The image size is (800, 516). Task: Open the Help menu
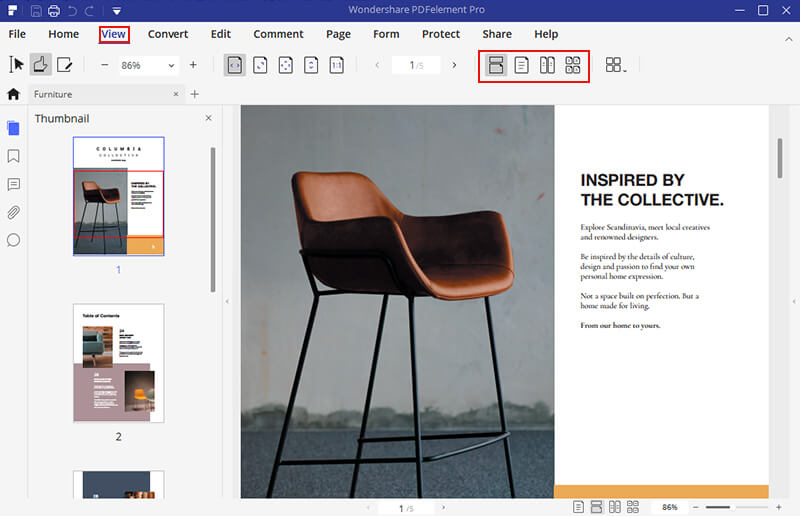pyautogui.click(x=546, y=34)
